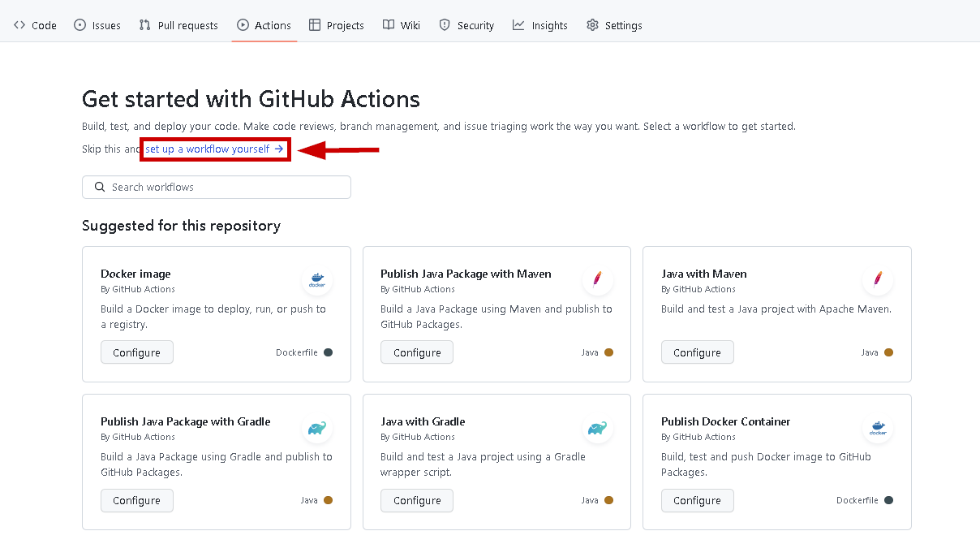Click the magnifier icon in Search workflows
The width and height of the screenshot is (980, 544).
(x=100, y=187)
